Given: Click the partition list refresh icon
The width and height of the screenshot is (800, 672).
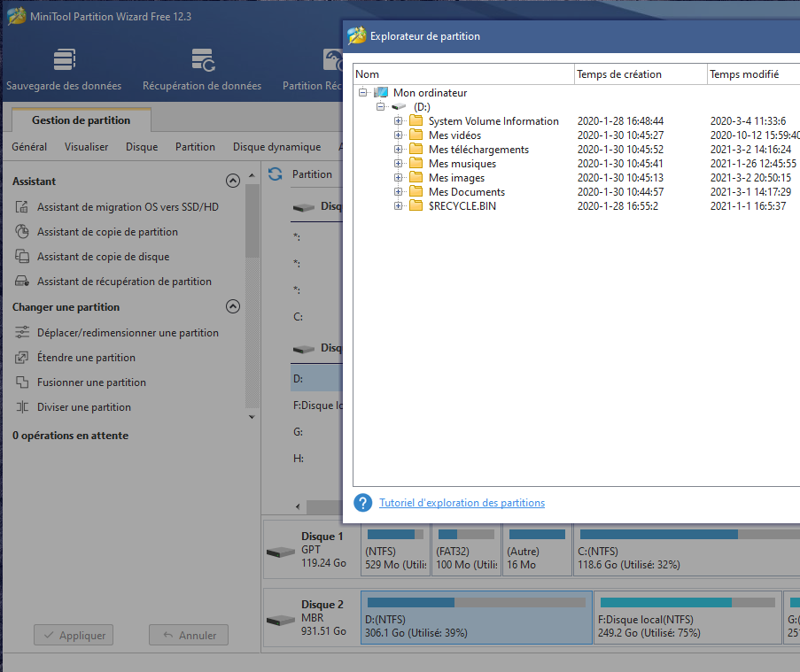Looking at the screenshot, I should point(275,174).
